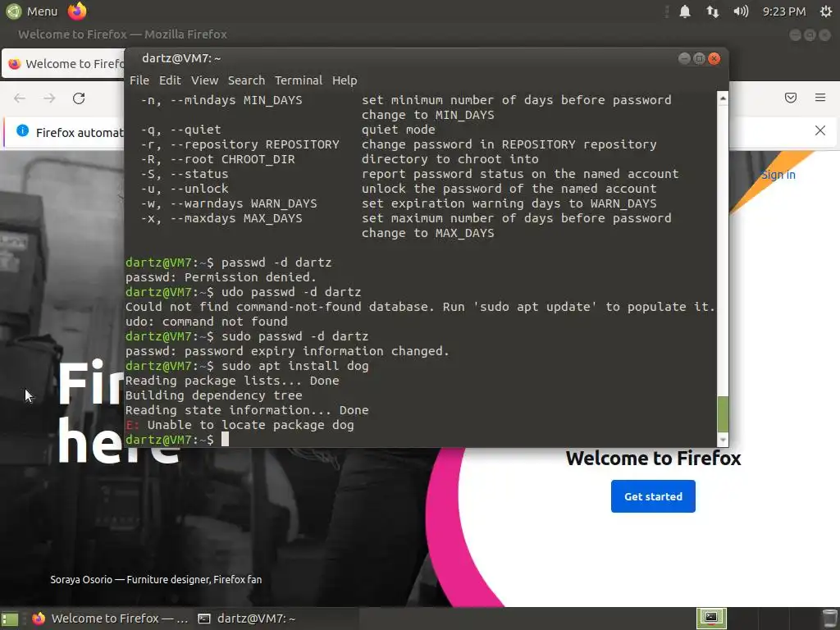This screenshot has width=840, height=630.
Task: Click the 'Reading package lists... Done' line
Action: (232, 381)
